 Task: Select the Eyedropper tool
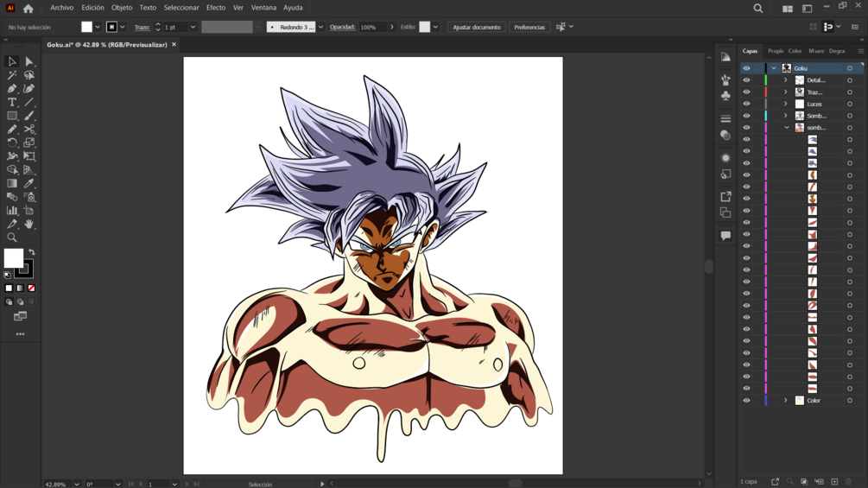[x=29, y=183]
